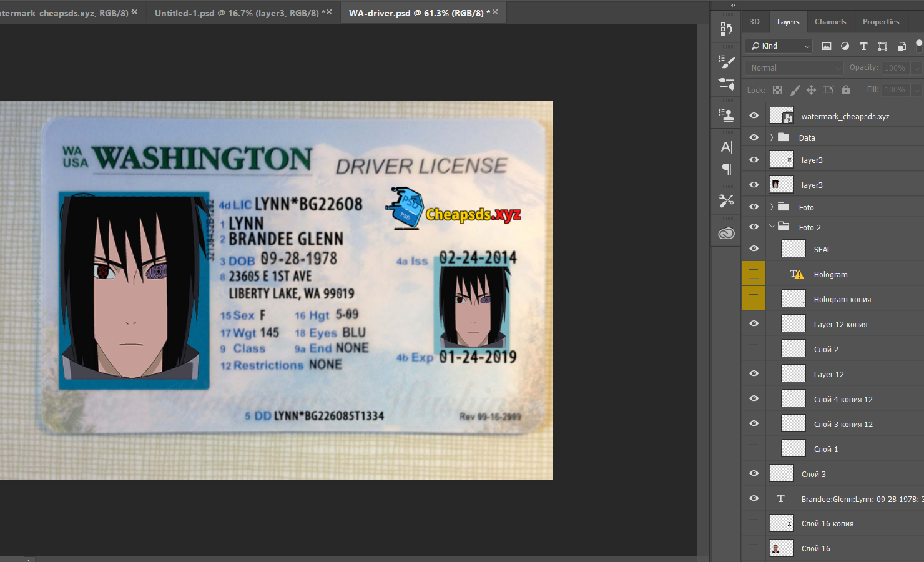
Task: Expand the collapsed panel dock arrows
Action: [x=734, y=5]
